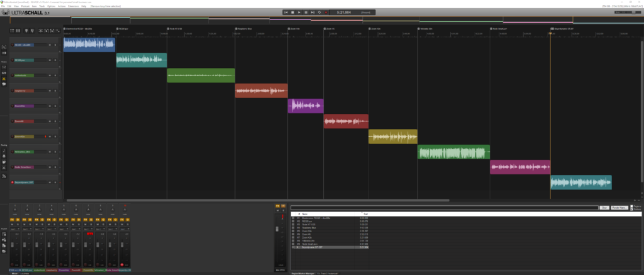This screenshot has width=644, height=275.
Task: Open the File menu
Action: 3,6
